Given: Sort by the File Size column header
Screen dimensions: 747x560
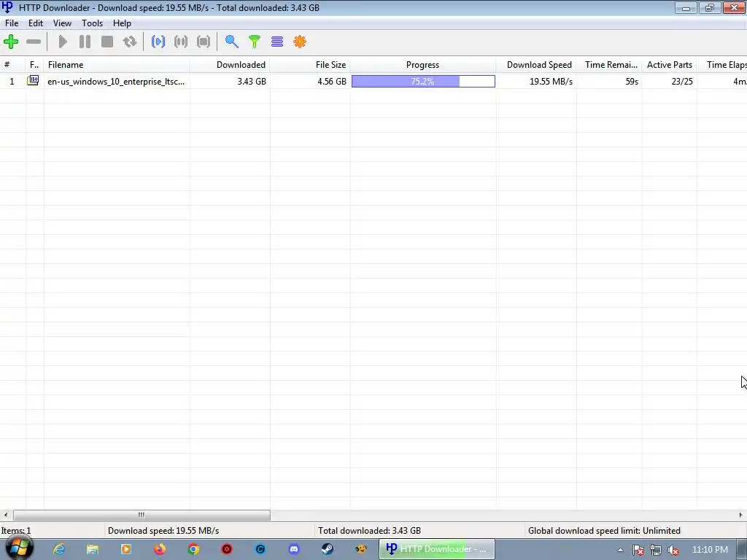Looking at the screenshot, I should [x=310, y=65].
